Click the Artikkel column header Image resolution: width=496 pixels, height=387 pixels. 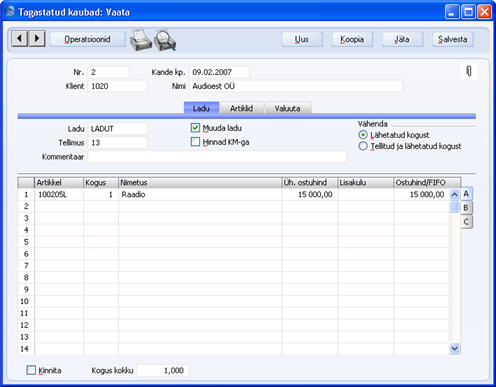(x=59, y=183)
